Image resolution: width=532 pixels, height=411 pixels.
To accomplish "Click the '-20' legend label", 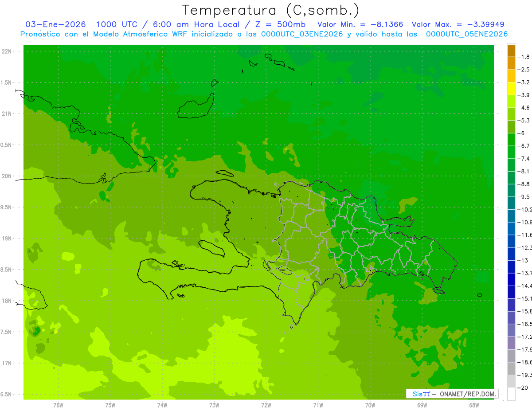I will coord(523,388).
